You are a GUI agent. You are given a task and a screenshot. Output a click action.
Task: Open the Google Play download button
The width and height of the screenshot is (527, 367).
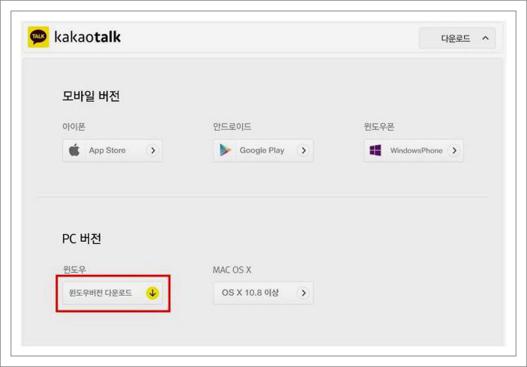tap(264, 151)
